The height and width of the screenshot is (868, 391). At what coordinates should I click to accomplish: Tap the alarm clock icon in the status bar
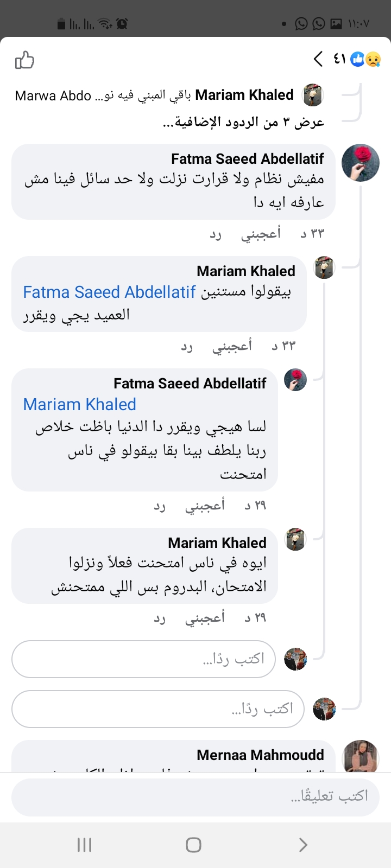tap(122, 24)
